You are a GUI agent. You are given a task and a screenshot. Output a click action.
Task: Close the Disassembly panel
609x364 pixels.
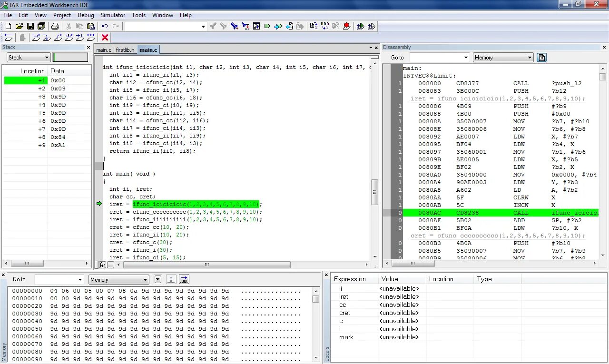[604, 47]
